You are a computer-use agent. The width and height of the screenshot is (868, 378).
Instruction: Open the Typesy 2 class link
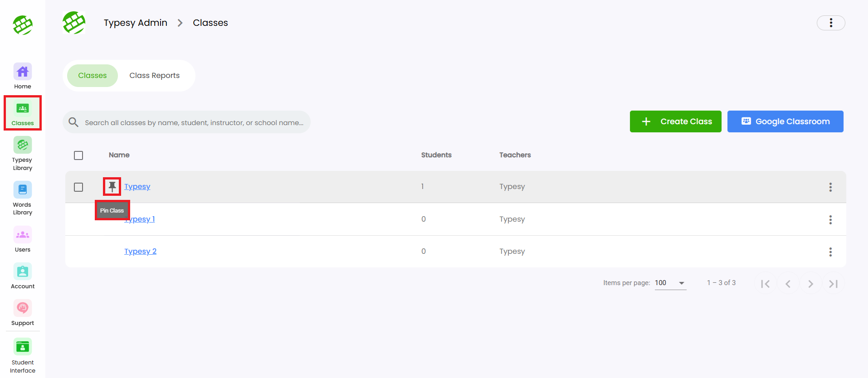(x=140, y=251)
